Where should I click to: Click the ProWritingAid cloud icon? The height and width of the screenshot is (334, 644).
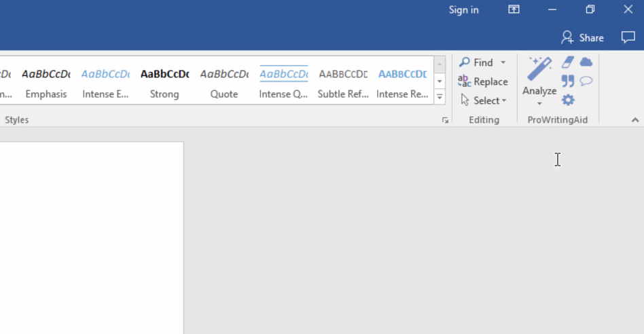click(586, 62)
